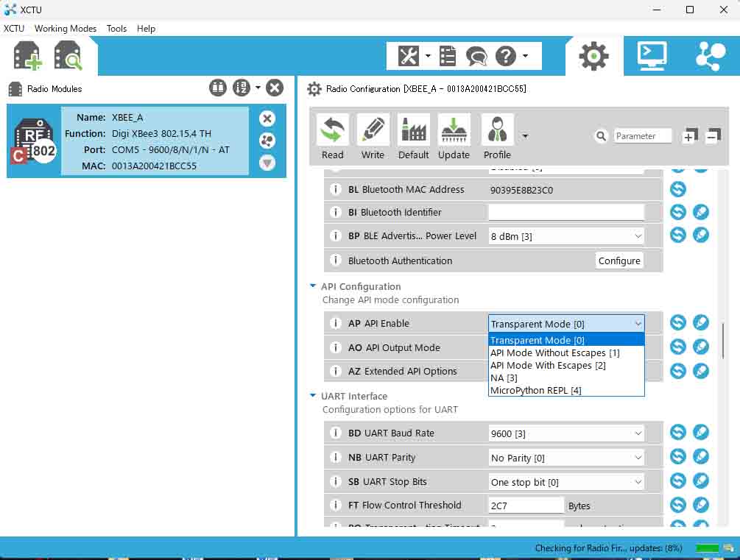Write the AP API Enable setting
The width and height of the screenshot is (740, 560).
click(x=701, y=323)
